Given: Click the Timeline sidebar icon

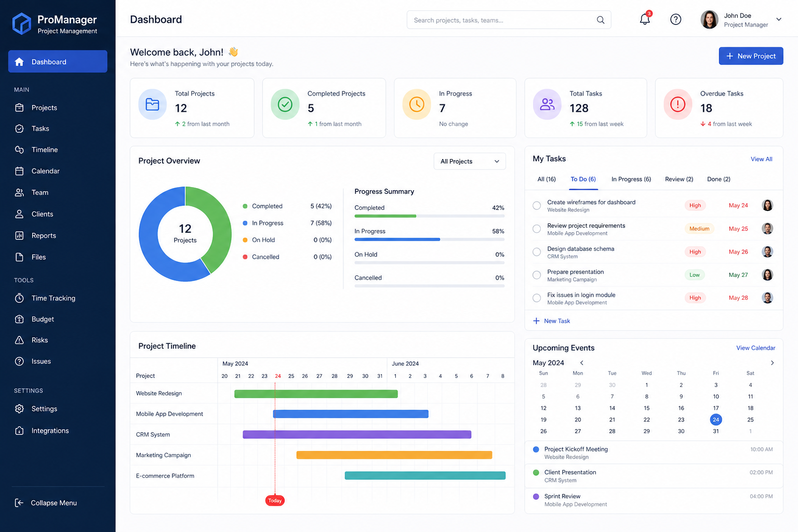Looking at the screenshot, I should click(x=20, y=150).
